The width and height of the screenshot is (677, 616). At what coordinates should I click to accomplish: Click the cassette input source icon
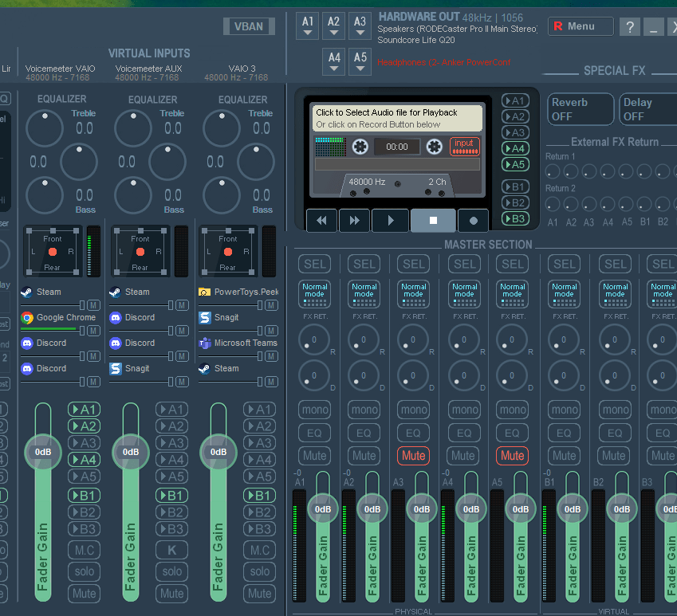(465, 147)
